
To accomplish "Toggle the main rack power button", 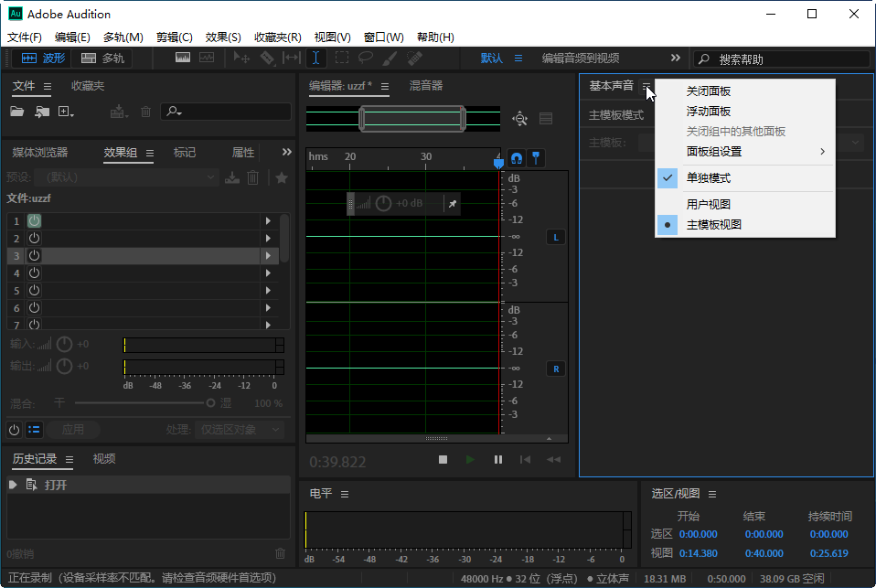I will point(14,429).
